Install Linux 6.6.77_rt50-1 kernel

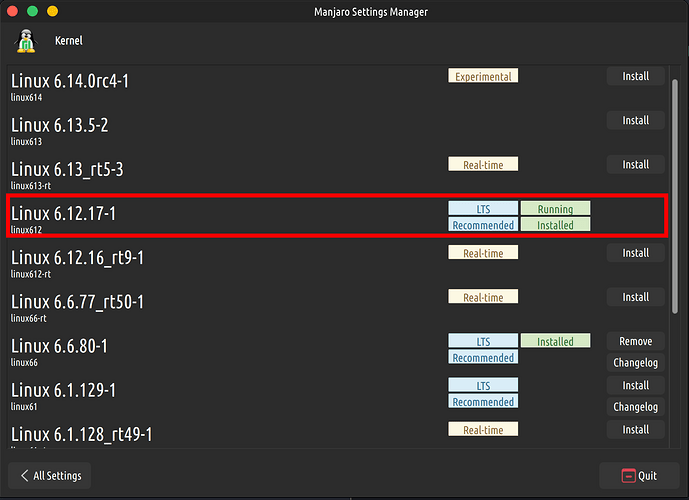coord(635,297)
